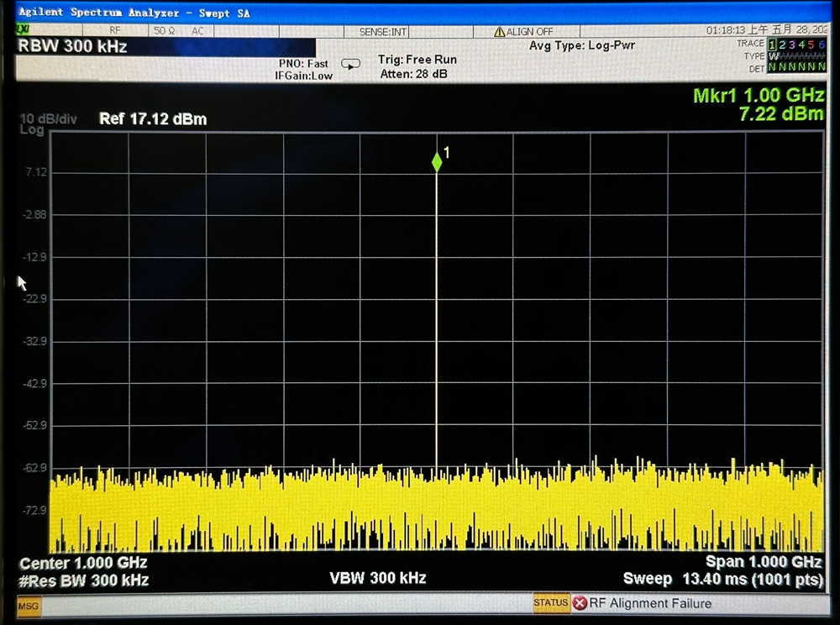Click the marker 1 diamond on the peak
Screen dimensions: 840x625
tap(437, 162)
